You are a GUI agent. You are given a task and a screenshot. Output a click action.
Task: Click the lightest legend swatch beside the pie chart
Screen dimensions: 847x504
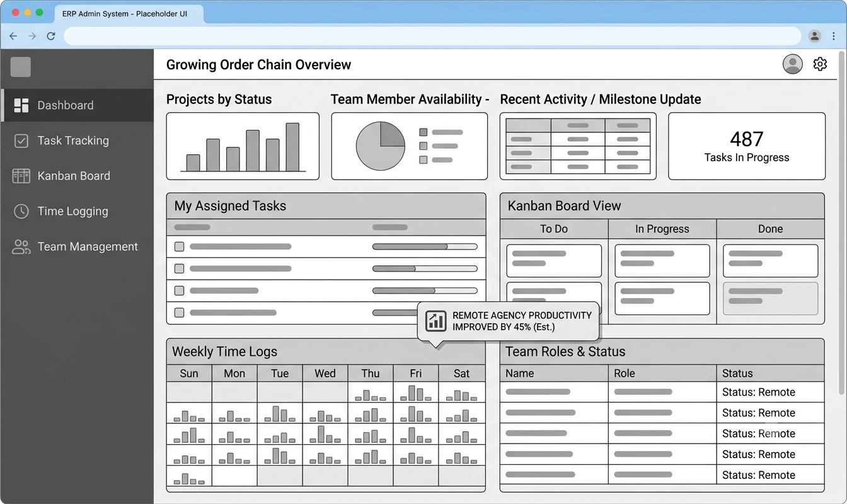click(x=423, y=160)
